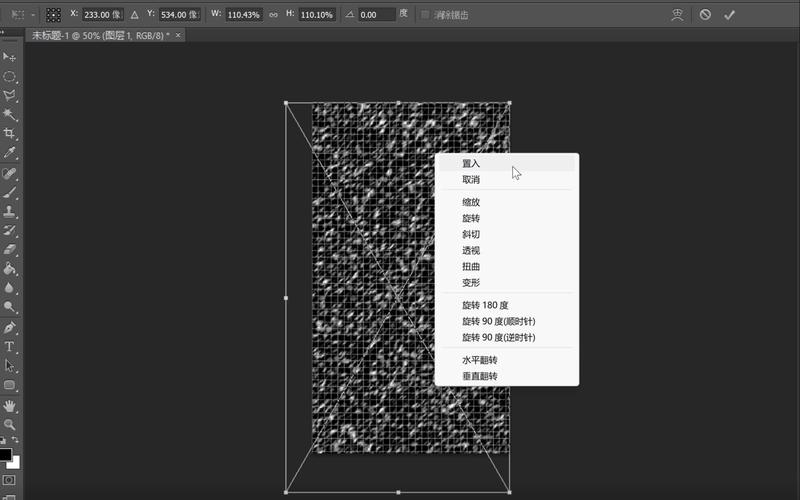Select the Rounded Rectangle shape tool
This screenshot has height=500, width=800.
(9, 385)
